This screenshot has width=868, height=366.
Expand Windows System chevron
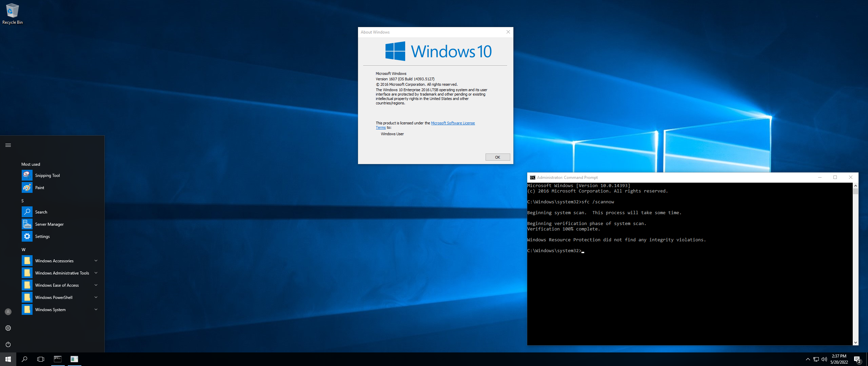click(96, 309)
